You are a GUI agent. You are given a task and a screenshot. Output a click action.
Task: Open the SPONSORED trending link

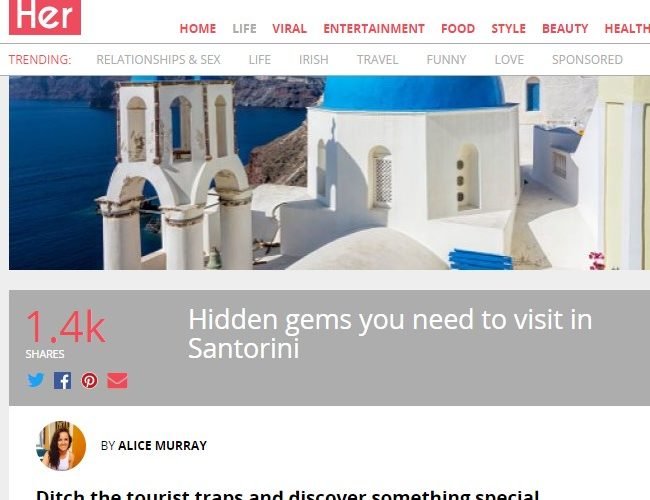click(x=587, y=60)
